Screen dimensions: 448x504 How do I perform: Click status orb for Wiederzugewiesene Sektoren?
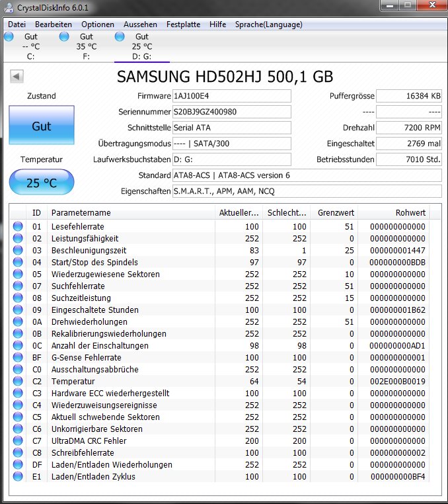pos(18,274)
